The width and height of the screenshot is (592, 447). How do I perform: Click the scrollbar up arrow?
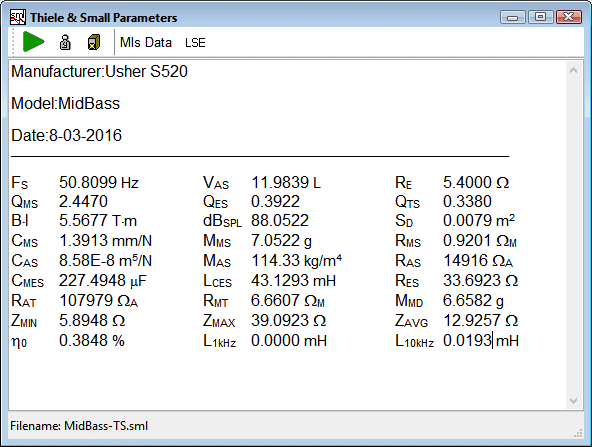[x=573, y=70]
